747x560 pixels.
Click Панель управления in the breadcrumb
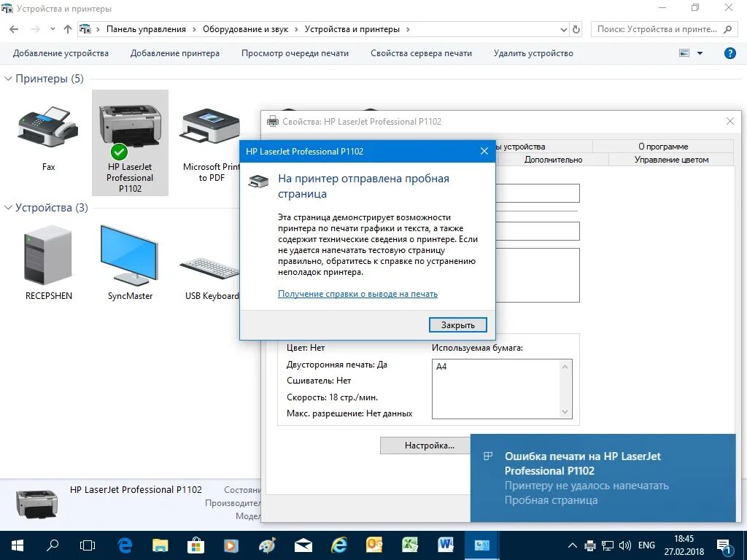[146, 29]
